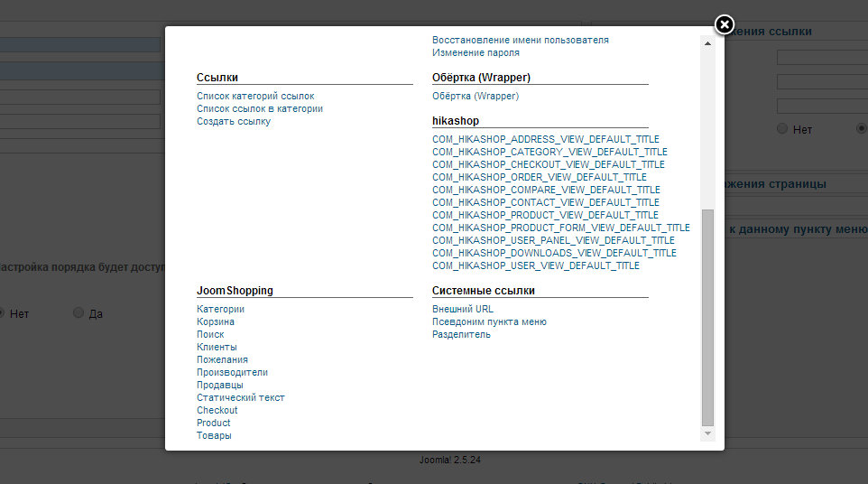Click the scrollbar up arrow in popup
The height and width of the screenshot is (484, 868).
point(707,42)
